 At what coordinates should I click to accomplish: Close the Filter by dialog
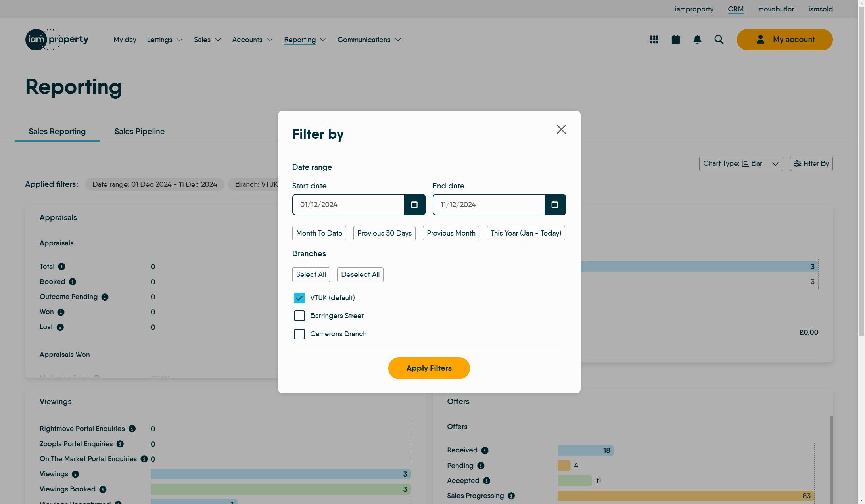point(561,130)
